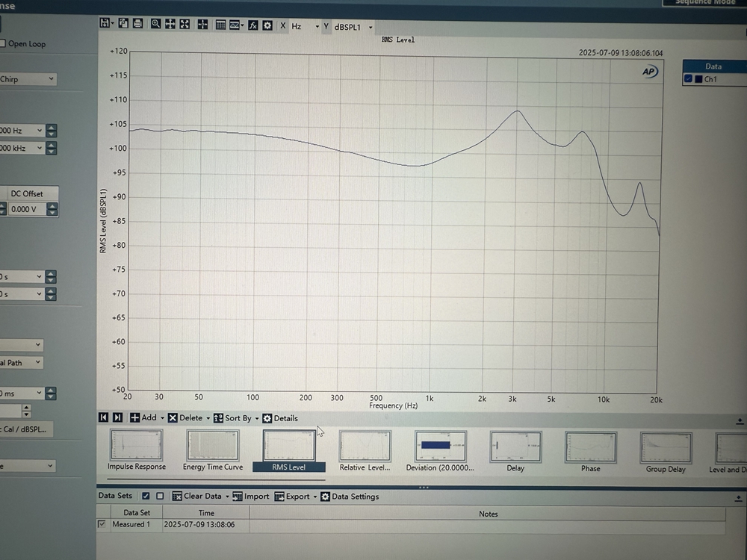The height and width of the screenshot is (560, 747).
Task: Click the print graph icon
Action: pos(137,24)
